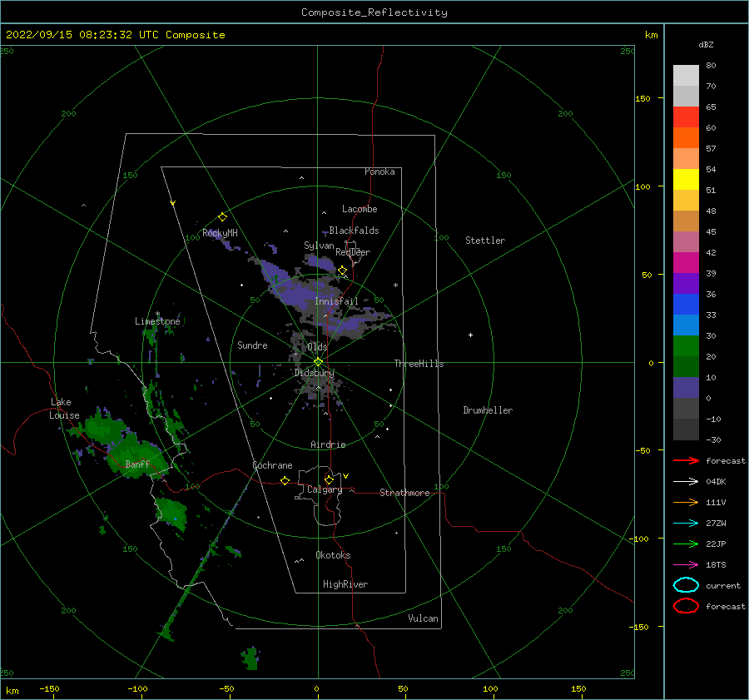Viewport: 749px width, 700px height.
Task: Click the Strathmore town label
Action: click(404, 493)
